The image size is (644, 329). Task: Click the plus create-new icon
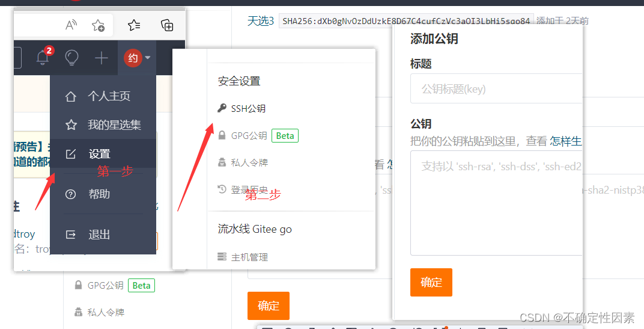(x=102, y=58)
